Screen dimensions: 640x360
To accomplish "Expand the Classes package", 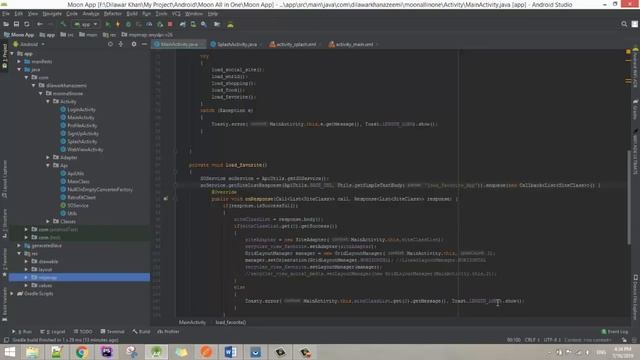I will pos(48,222).
